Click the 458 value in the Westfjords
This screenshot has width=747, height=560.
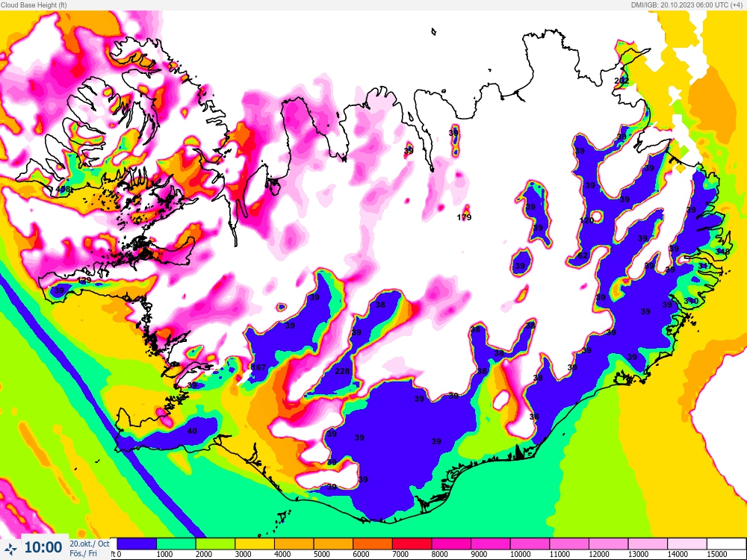(x=63, y=189)
